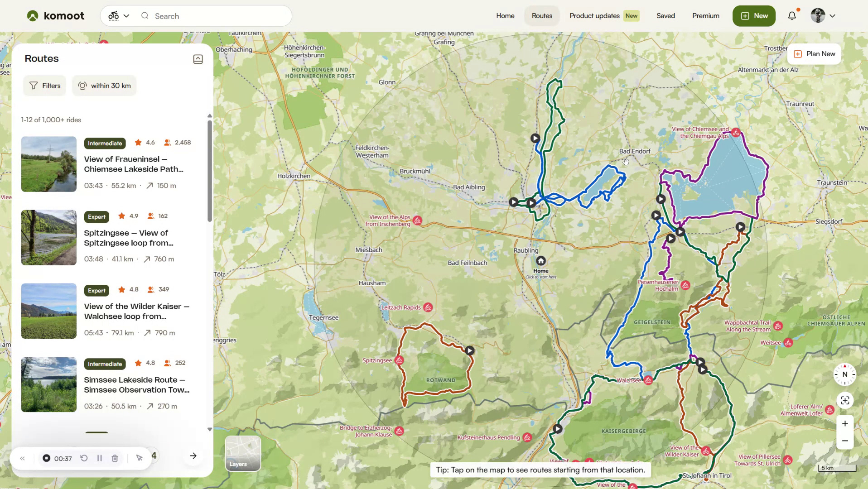Open Product updates in the top menu
Viewport: 868px width, 489px height.
(593, 15)
